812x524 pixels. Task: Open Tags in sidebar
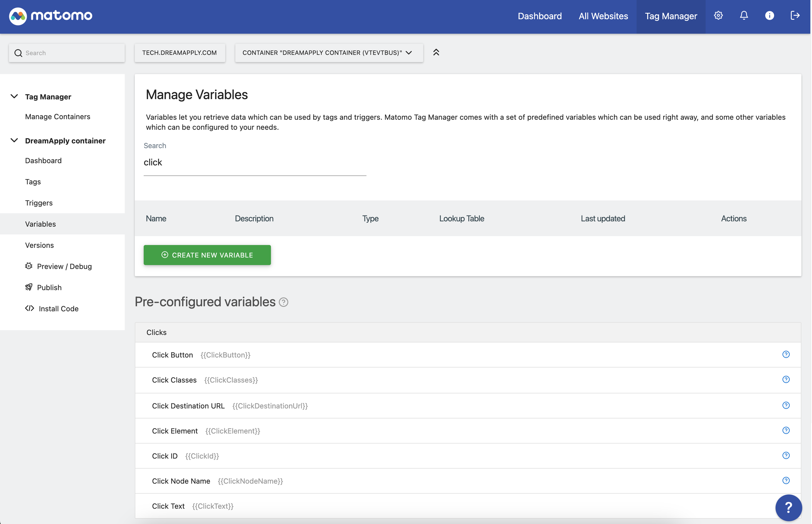33,182
